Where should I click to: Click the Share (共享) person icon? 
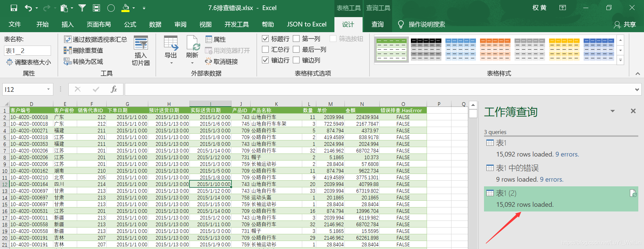617,24
